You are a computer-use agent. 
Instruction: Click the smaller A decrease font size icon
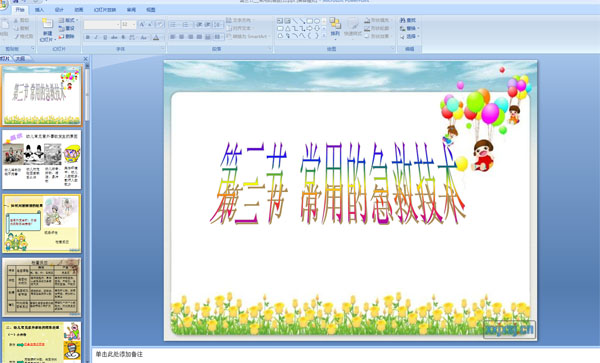(150, 24)
